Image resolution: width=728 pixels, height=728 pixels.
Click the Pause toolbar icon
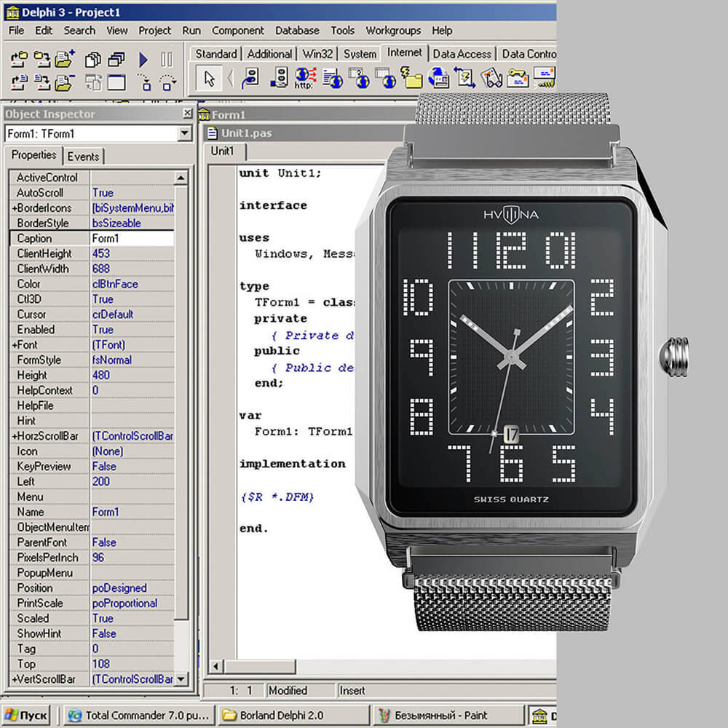pyautogui.click(x=167, y=60)
